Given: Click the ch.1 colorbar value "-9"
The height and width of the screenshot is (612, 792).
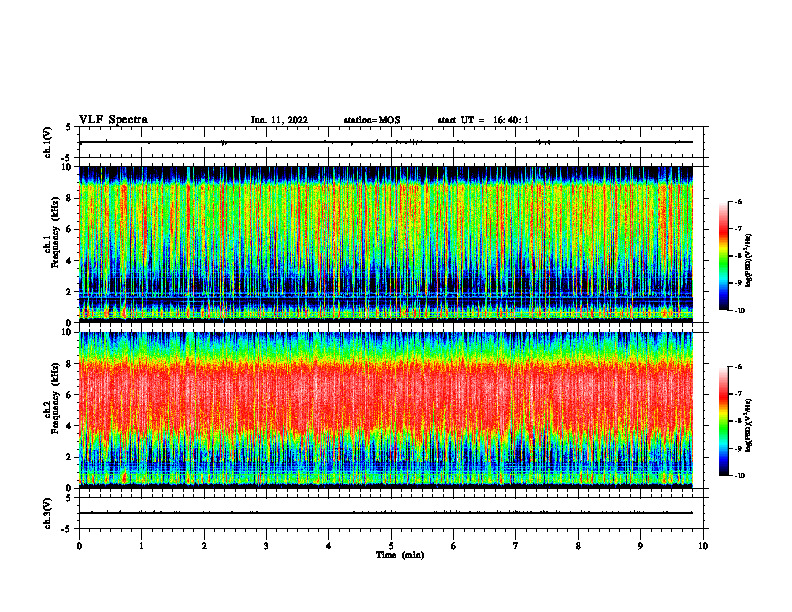Looking at the screenshot, I should (x=738, y=283).
